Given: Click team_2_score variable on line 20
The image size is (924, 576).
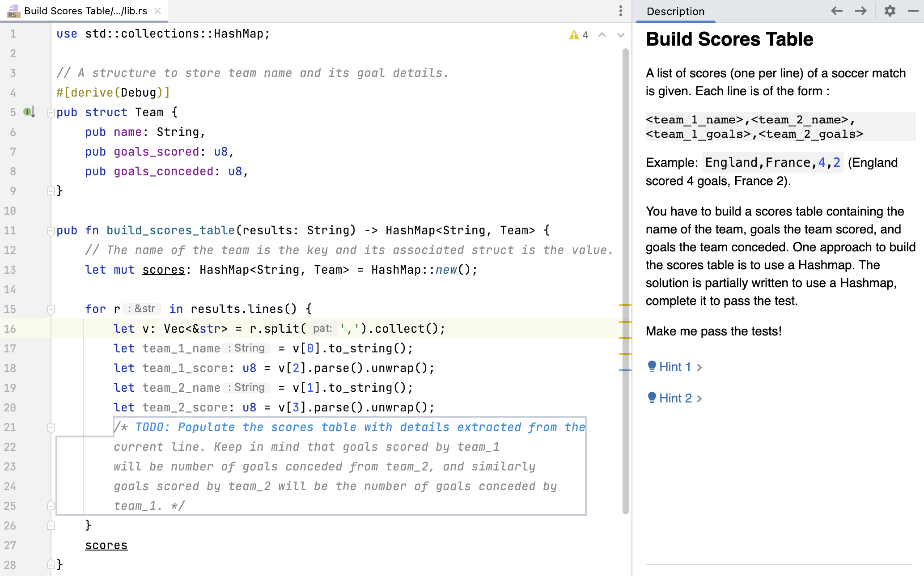Looking at the screenshot, I should [x=185, y=408].
